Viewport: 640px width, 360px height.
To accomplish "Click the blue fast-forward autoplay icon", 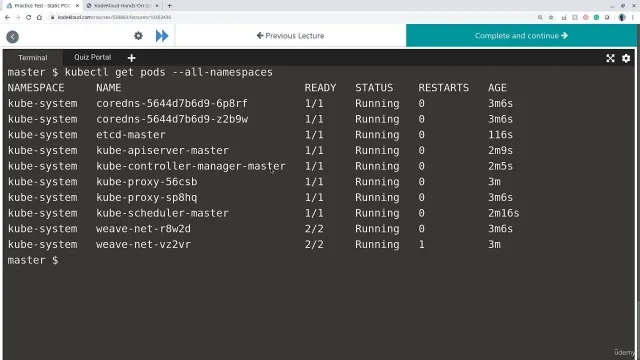I will point(162,36).
